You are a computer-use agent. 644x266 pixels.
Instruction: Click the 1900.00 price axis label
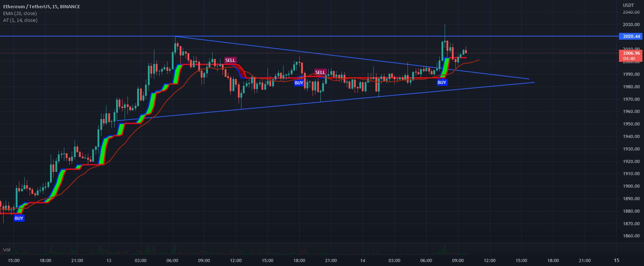point(631,186)
